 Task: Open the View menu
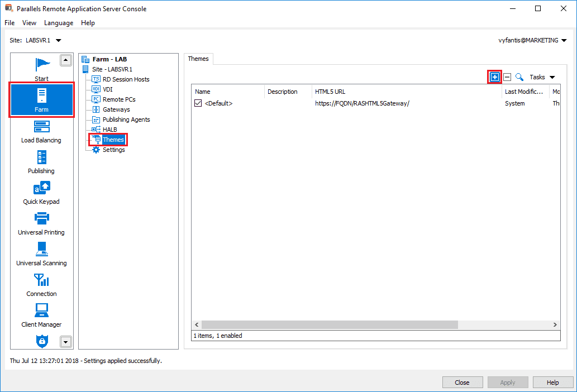[x=29, y=23]
